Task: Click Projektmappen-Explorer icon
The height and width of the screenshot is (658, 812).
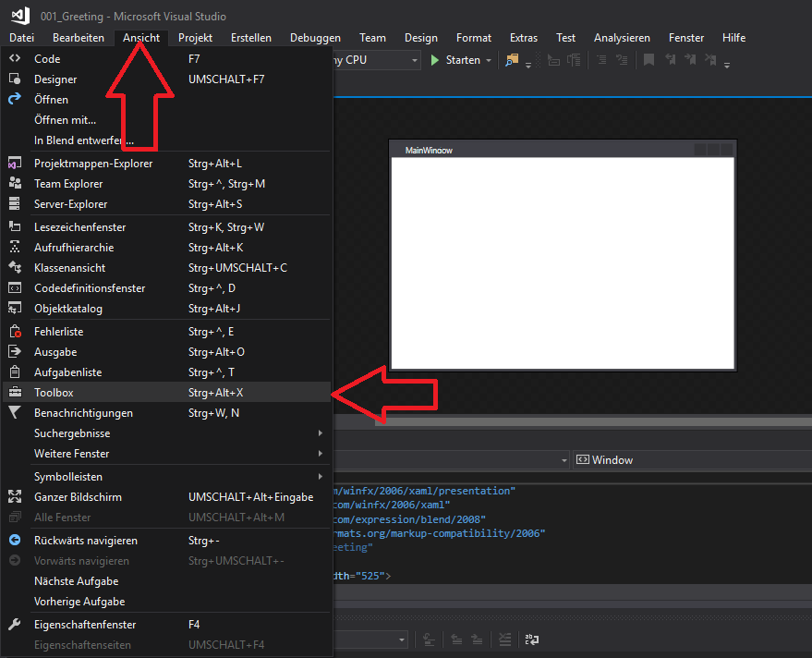Action: (x=15, y=163)
